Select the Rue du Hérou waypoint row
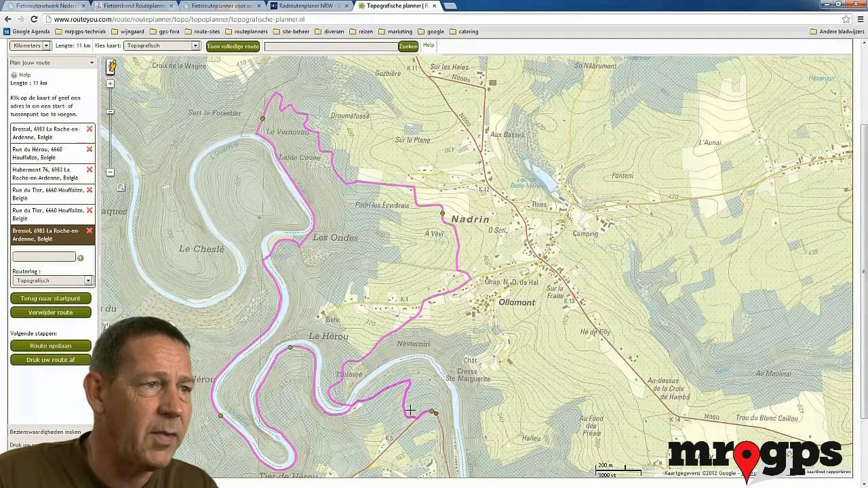Screen dimensions: 868x488 coord(52,153)
